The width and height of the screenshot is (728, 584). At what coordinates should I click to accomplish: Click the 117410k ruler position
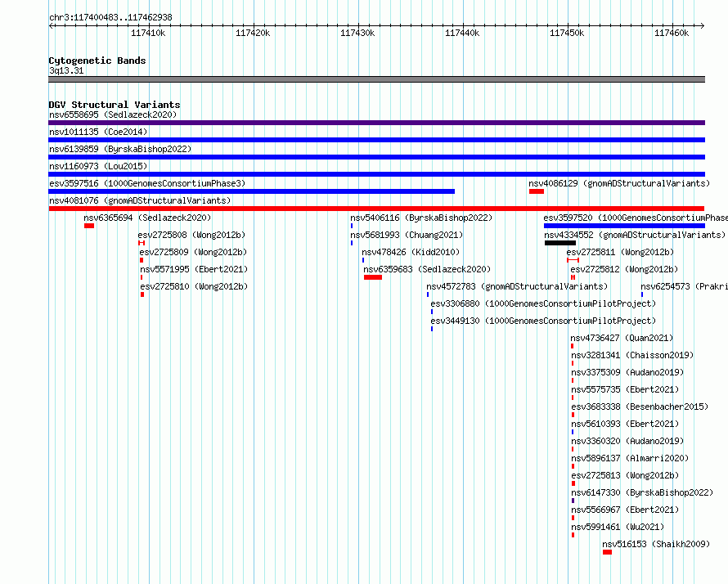tap(148, 33)
